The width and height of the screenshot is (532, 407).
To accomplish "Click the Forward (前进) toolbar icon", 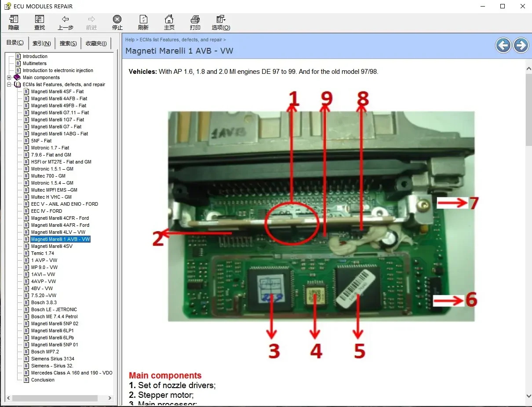I will [x=91, y=22].
